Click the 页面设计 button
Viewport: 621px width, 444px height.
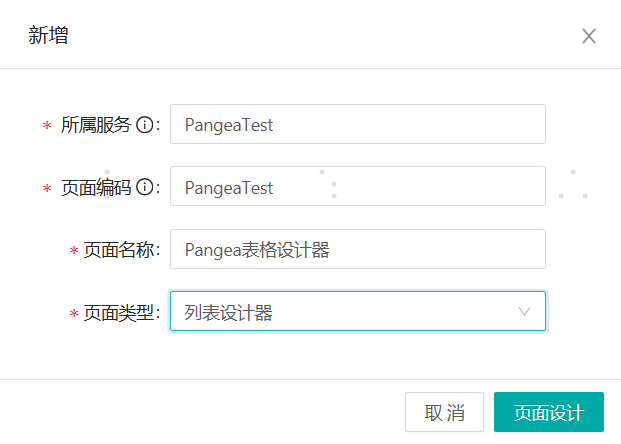[x=548, y=412]
